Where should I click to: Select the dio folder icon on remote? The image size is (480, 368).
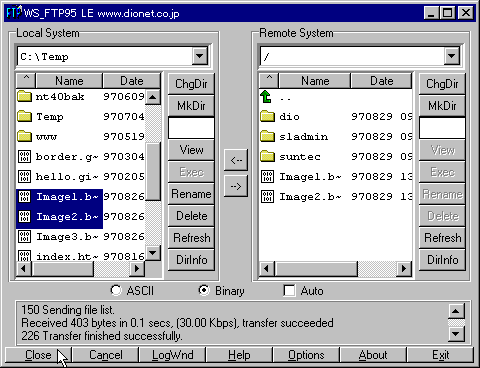(x=267, y=117)
